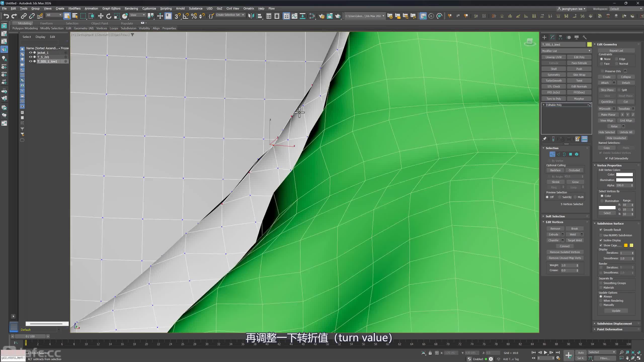Open the Scripting menu

166,9
